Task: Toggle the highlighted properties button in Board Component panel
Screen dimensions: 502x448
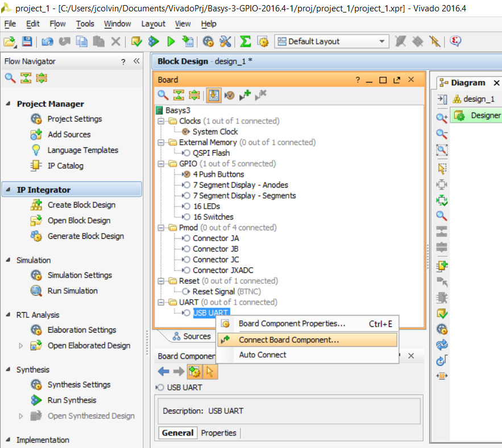Action: tap(194, 371)
